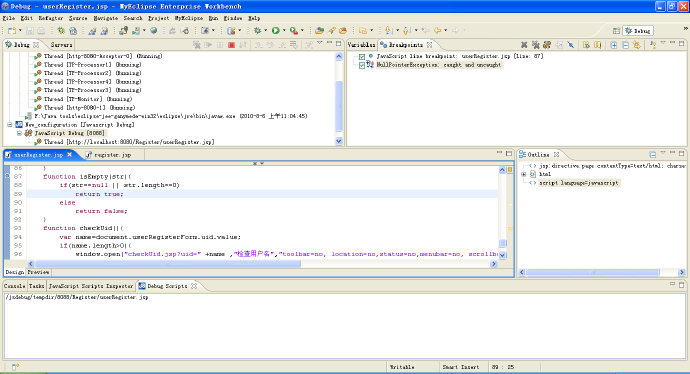Viewport: 690px width, 374px height.
Task: Click the Run External Tools icon
Action: [x=294, y=30]
